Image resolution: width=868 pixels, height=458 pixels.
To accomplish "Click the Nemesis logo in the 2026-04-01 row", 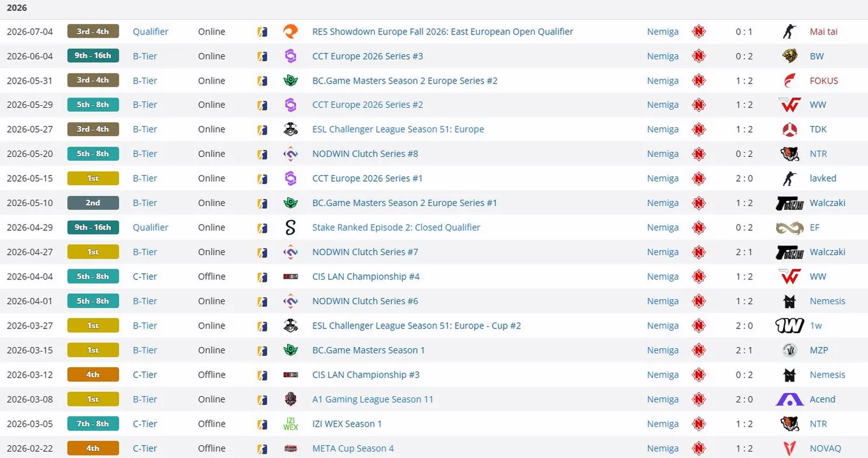I will (789, 301).
